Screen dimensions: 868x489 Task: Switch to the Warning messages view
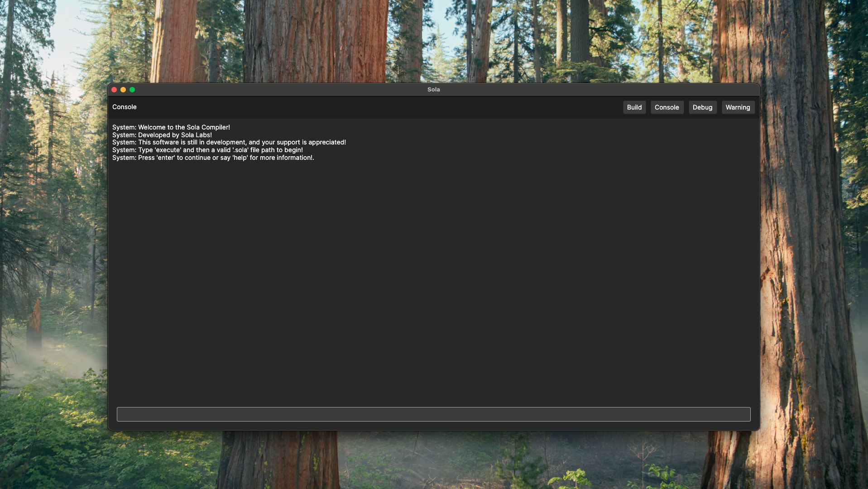[738, 107]
